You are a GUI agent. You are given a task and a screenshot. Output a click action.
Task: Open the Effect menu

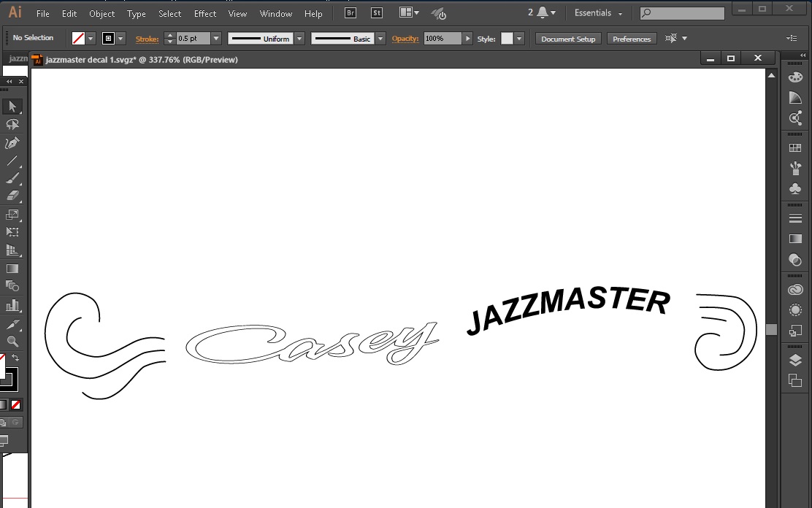click(x=205, y=13)
